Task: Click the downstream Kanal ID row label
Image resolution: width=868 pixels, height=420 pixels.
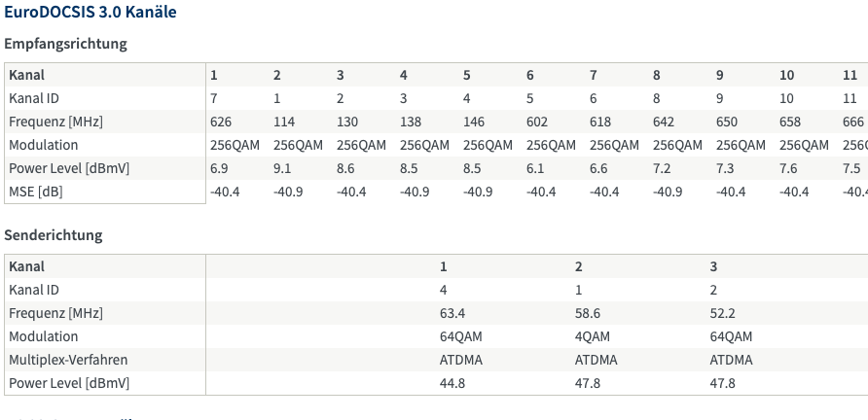Action: [34, 98]
